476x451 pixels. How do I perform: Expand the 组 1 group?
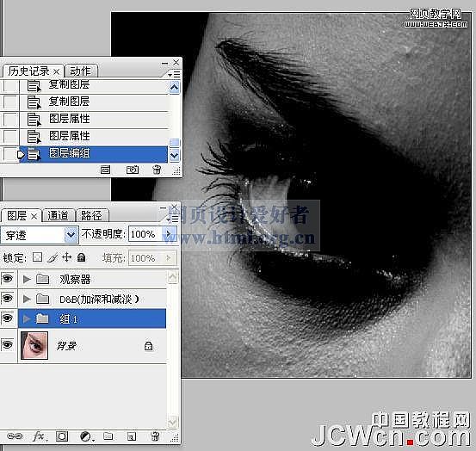click(x=27, y=318)
